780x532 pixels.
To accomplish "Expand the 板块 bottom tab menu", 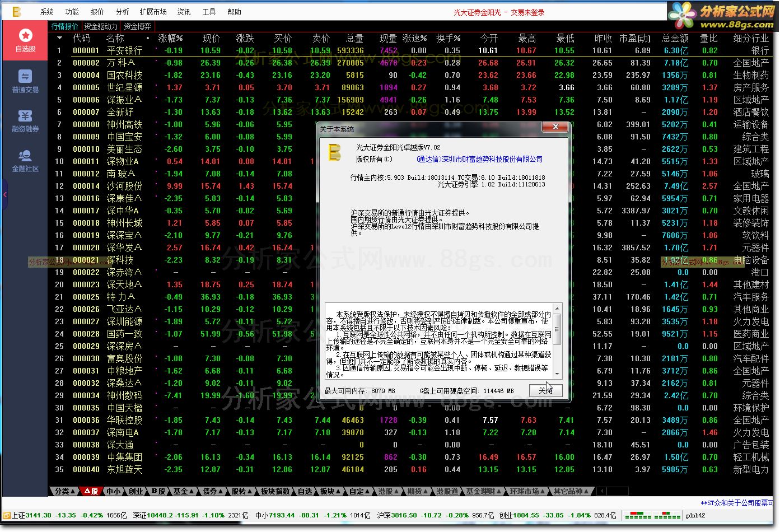I will (330, 491).
